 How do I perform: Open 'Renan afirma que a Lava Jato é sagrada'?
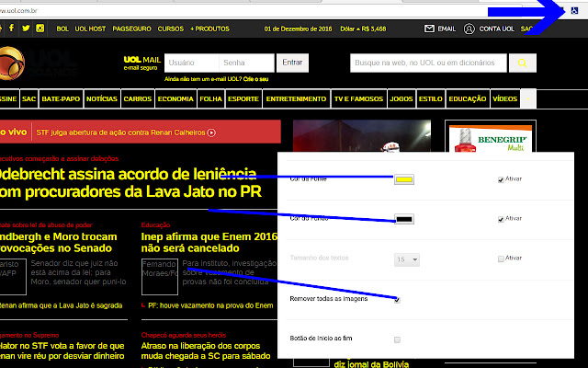click(62, 305)
